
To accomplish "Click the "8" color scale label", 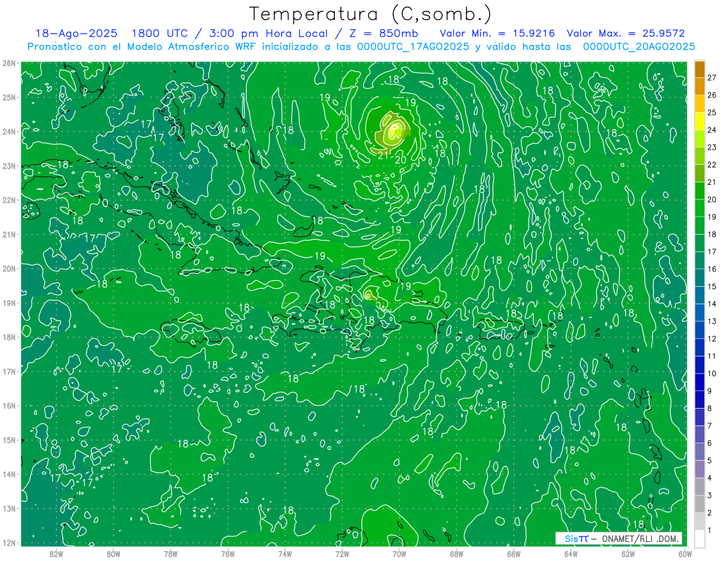I will [710, 408].
